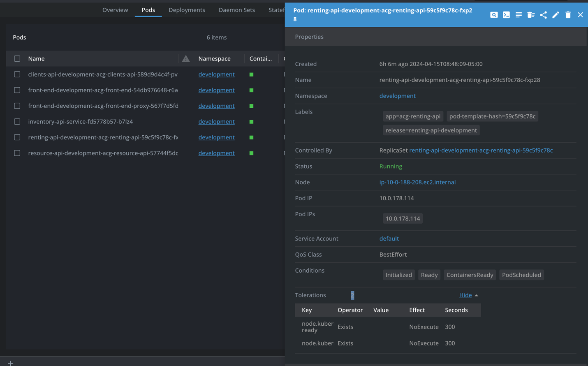Sort pods by Name column
The height and width of the screenshot is (366, 588).
[x=36, y=58]
